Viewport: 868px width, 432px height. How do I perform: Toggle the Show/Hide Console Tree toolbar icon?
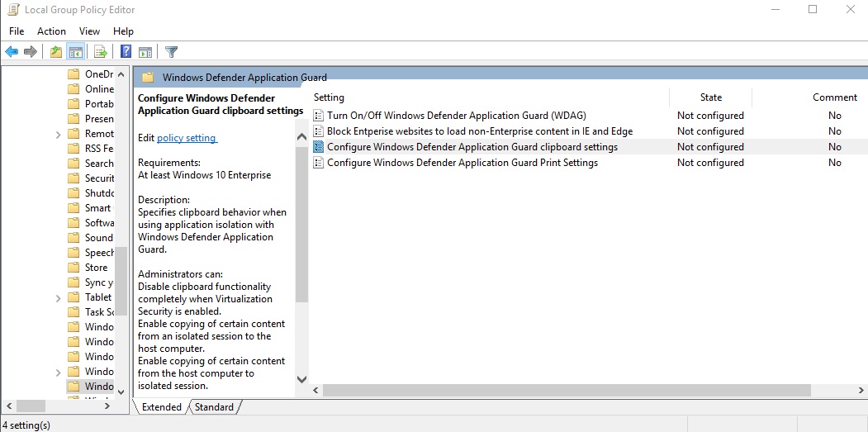pyautogui.click(x=75, y=52)
